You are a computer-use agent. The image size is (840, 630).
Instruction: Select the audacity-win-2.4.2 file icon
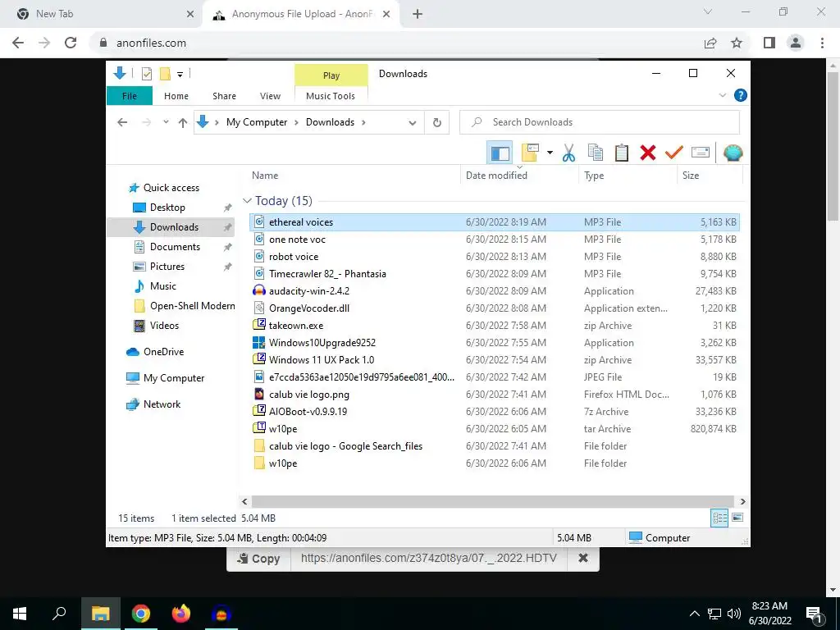(259, 291)
